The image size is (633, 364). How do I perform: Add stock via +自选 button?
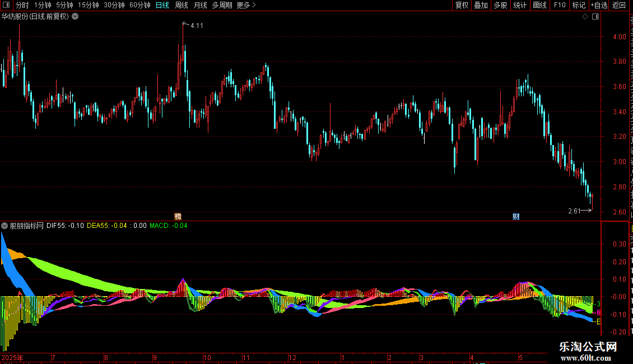coord(599,5)
